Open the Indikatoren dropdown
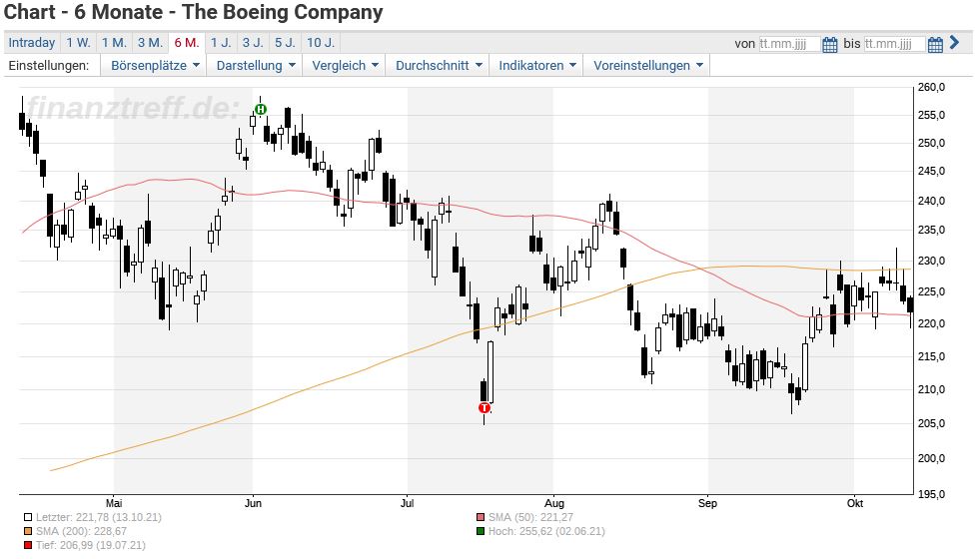 click(536, 66)
